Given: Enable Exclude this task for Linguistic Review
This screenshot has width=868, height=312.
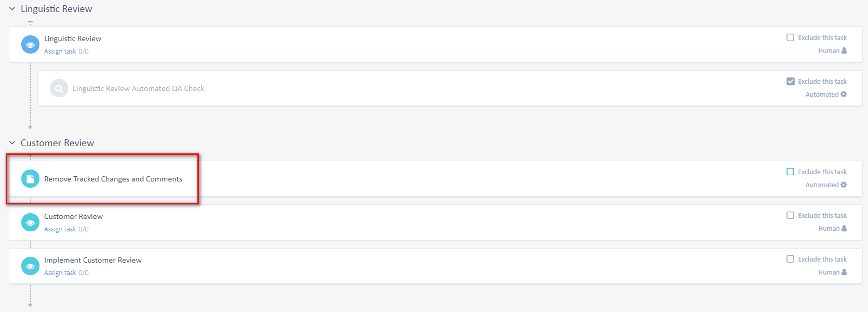Looking at the screenshot, I should 791,37.
